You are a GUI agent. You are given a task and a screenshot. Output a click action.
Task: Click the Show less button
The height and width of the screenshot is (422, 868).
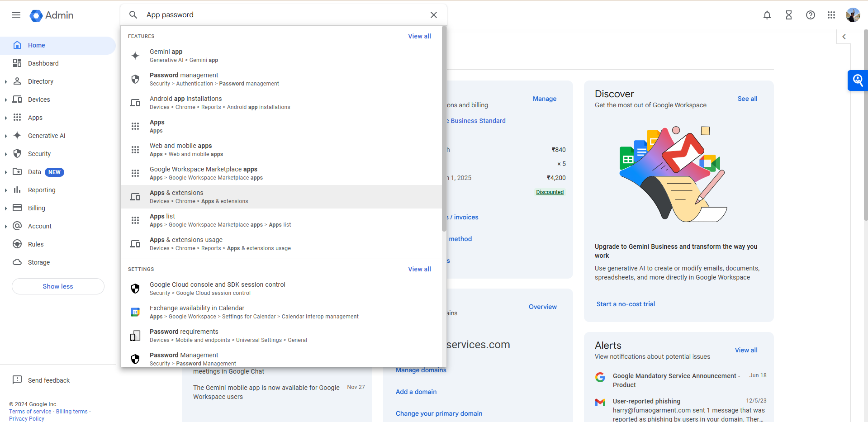58,286
